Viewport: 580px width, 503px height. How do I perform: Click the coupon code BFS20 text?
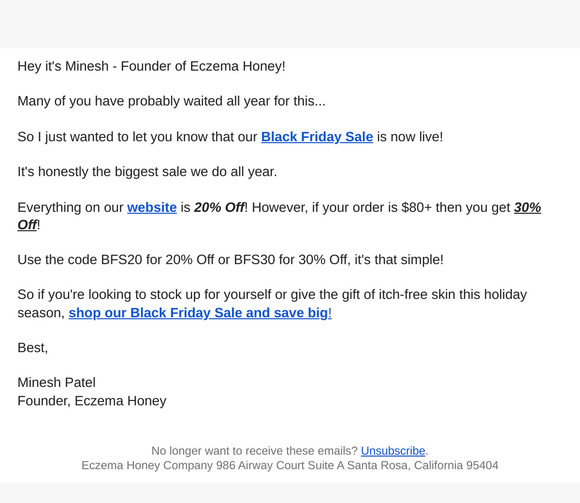(x=121, y=260)
